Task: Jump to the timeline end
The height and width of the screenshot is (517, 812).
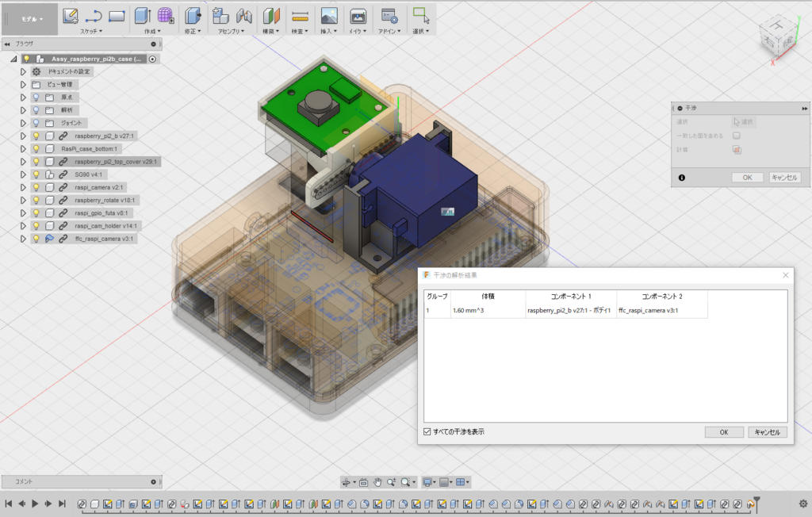Action: coord(62,504)
